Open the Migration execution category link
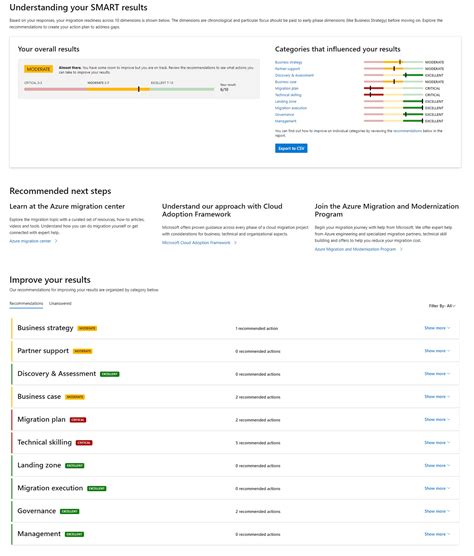This screenshot has width=474, height=556. pyautogui.click(x=291, y=108)
